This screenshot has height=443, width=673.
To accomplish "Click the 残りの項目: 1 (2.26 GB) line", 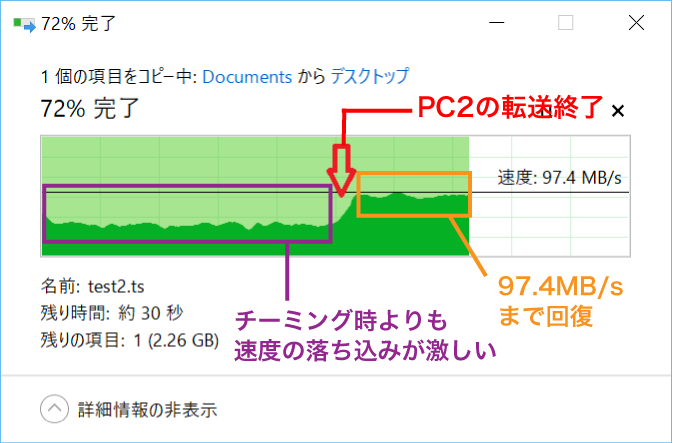I will [x=130, y=340].
